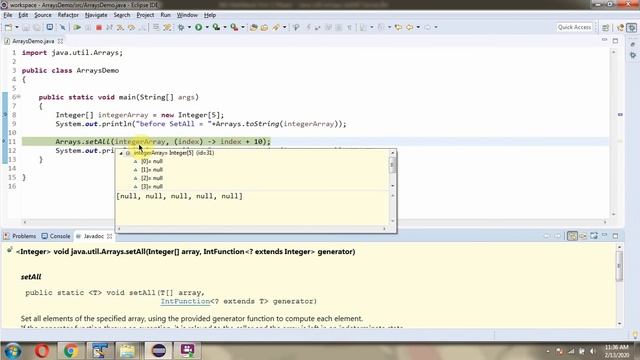Open Opera from the taskbar
The image size is (640, 360).
pos(42,351)
